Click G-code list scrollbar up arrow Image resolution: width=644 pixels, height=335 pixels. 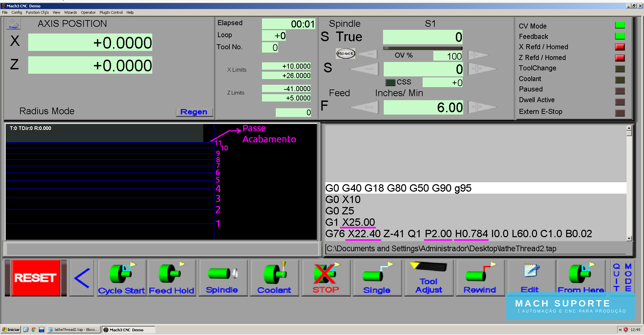(x=629, y=128)
